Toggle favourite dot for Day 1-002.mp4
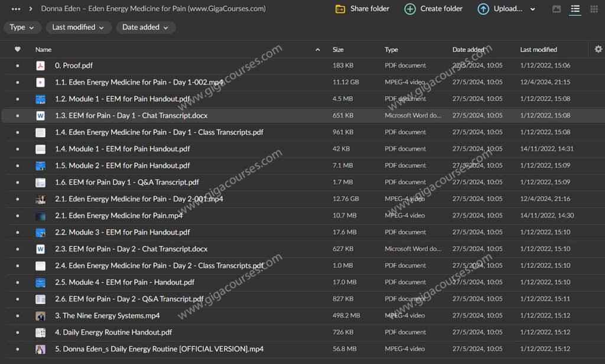 tap(17, 83)
